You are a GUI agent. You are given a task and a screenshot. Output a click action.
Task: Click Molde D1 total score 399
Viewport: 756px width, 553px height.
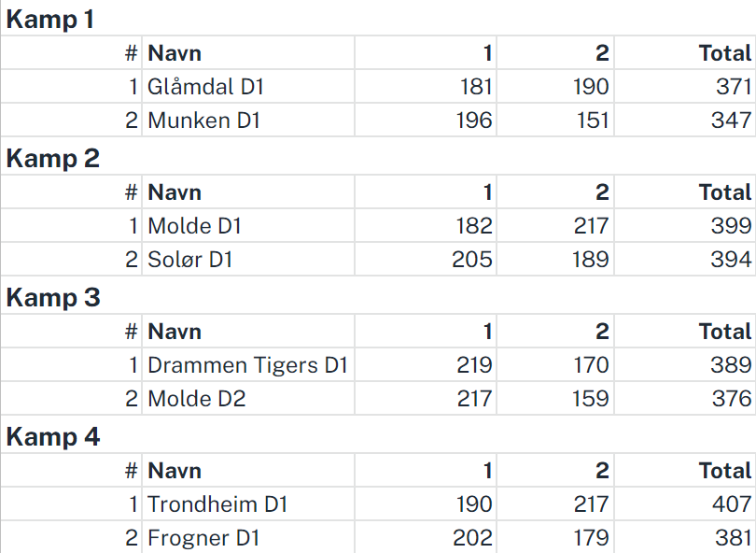pos(731,226)
